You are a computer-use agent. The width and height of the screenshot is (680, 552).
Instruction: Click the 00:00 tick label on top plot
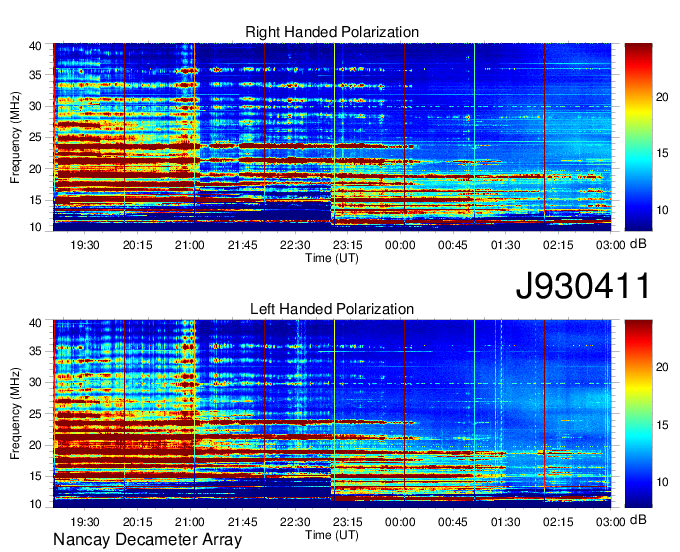pyautogui.click(x=400, y=245)
